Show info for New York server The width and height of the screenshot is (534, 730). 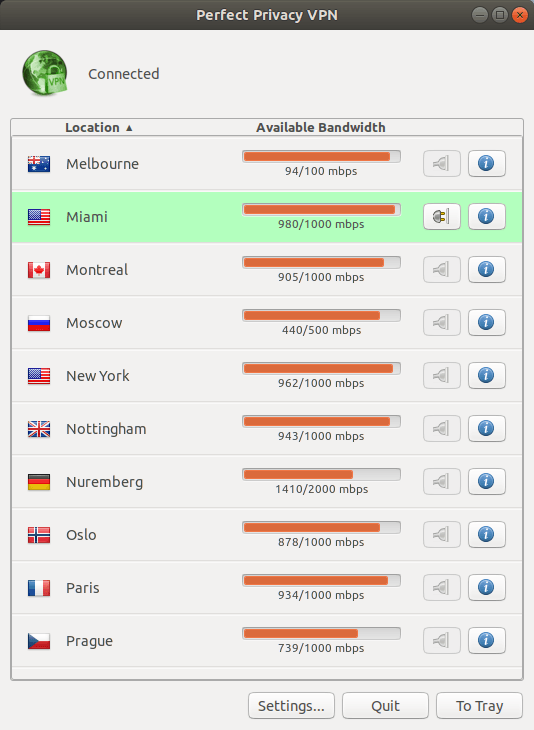[x=487, y=376]
